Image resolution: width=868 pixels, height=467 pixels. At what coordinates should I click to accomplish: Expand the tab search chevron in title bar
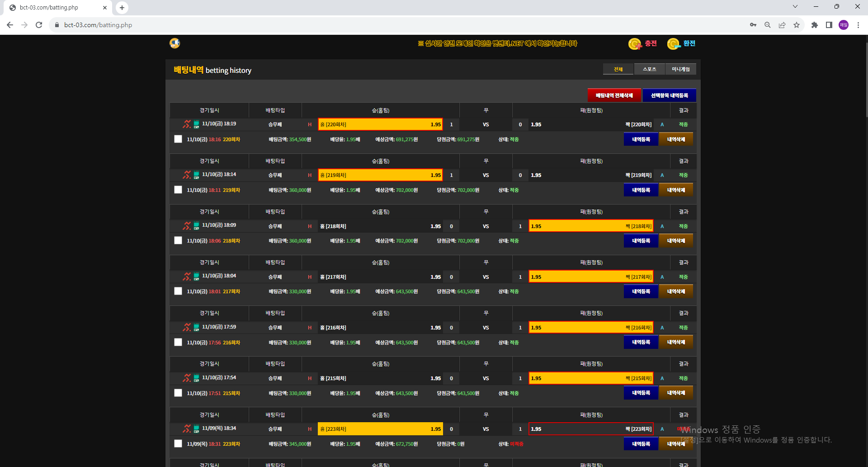(x=795, y=7)
